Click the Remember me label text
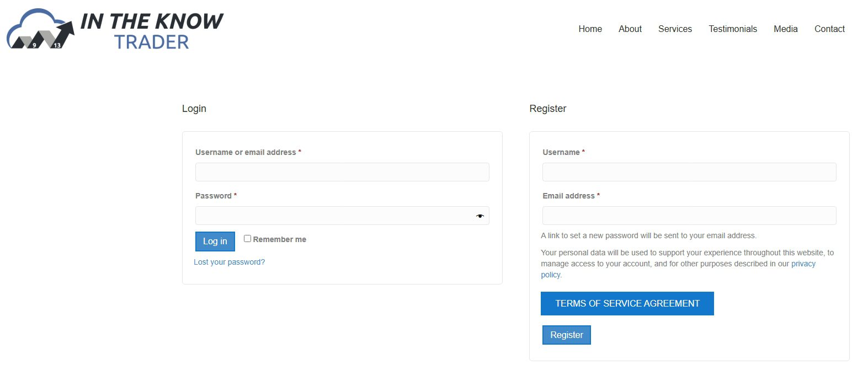Screen dimensions: 868x370 coord(279,239)
